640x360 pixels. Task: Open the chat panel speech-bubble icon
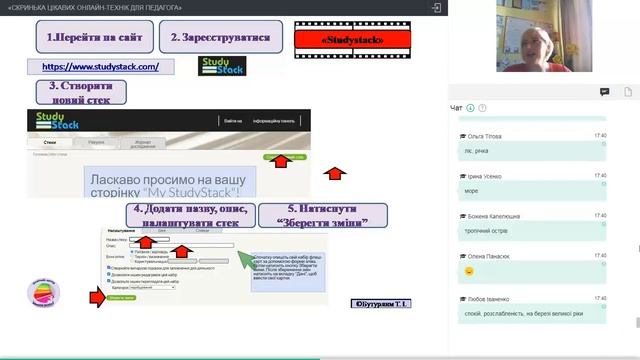[604, 92]
